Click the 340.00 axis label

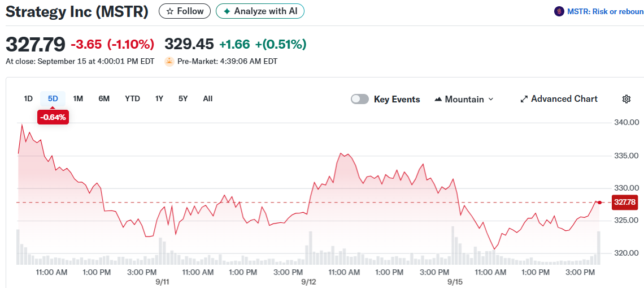[x=625, y=123]
